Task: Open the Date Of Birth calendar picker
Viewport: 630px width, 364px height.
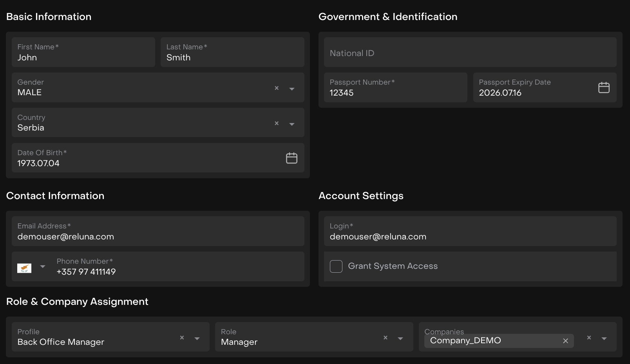Action: pyautogui.click(x=291, y=158)
